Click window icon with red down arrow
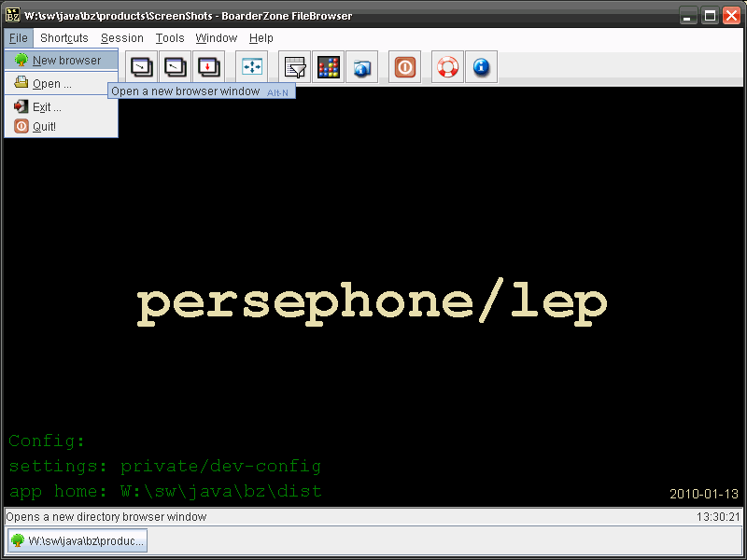Viewport: 747px width, 560px height. (x=208, y=67)
